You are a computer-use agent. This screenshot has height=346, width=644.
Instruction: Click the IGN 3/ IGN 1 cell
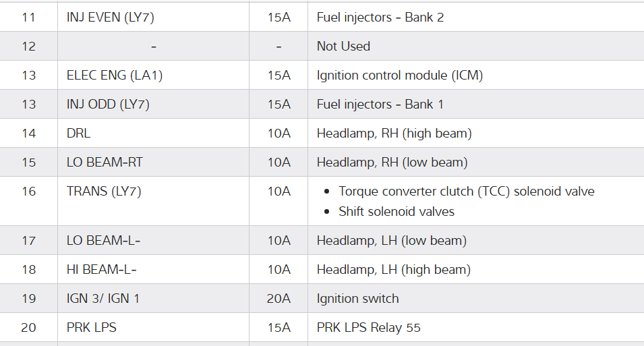(103, 299)
